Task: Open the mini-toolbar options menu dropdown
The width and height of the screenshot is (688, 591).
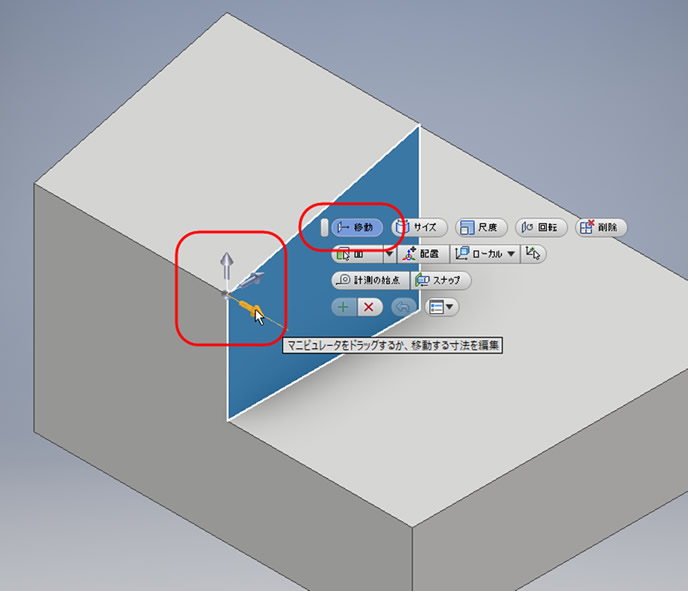Action: point(442,307)
